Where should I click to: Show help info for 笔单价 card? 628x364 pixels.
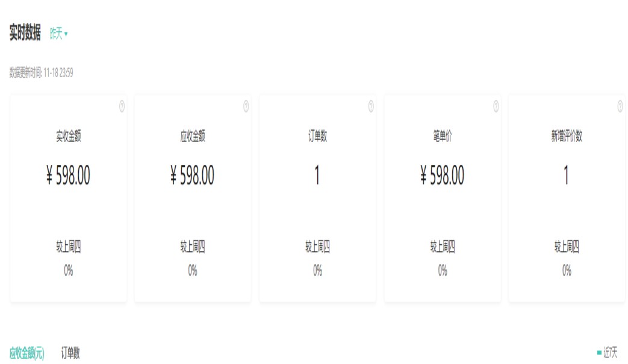(496, 106)
